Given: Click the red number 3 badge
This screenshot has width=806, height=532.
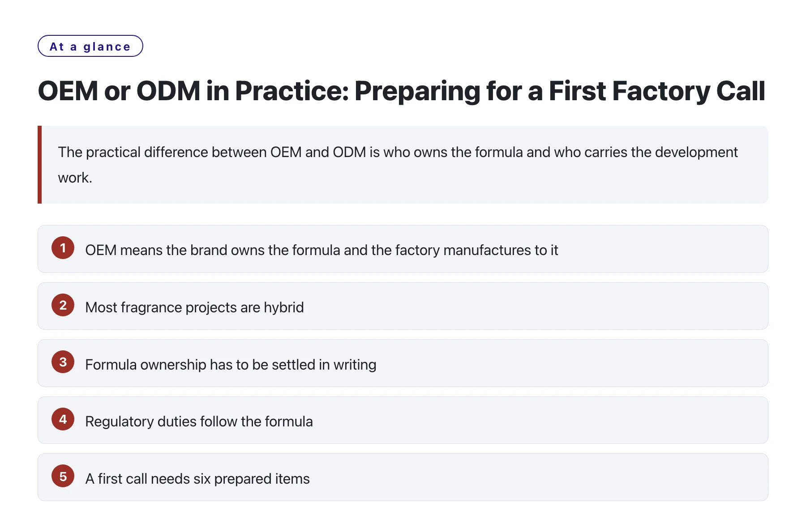Looking at the screenshot, I should coord(63,362).
